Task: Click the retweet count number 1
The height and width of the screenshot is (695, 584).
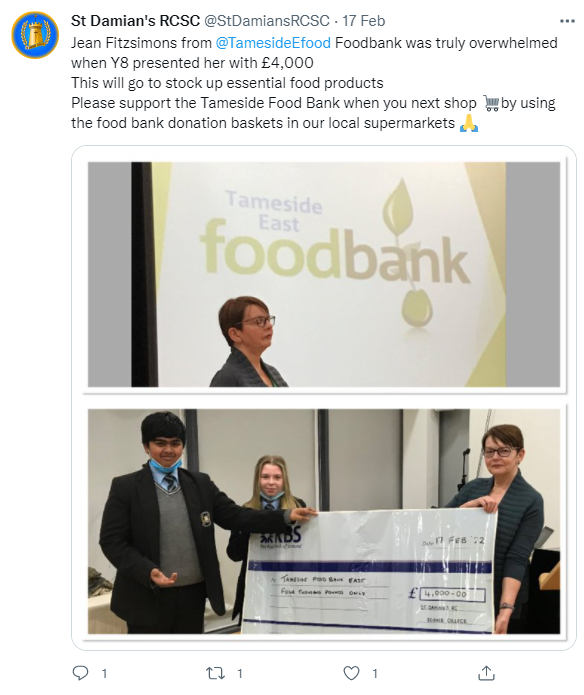Action: pyautogui.click(x=240, y=674)
